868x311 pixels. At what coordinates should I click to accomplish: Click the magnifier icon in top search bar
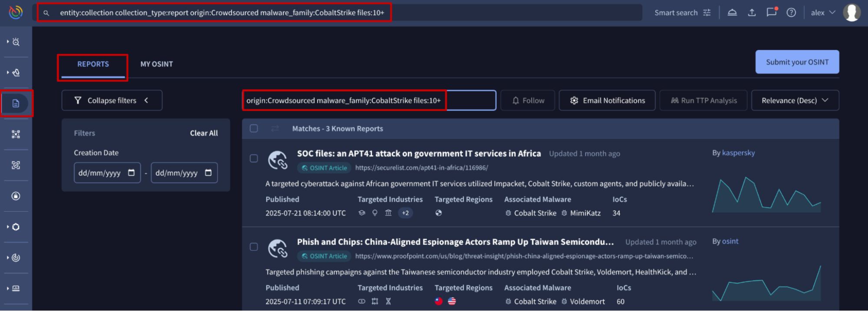(x=46, y=13)
